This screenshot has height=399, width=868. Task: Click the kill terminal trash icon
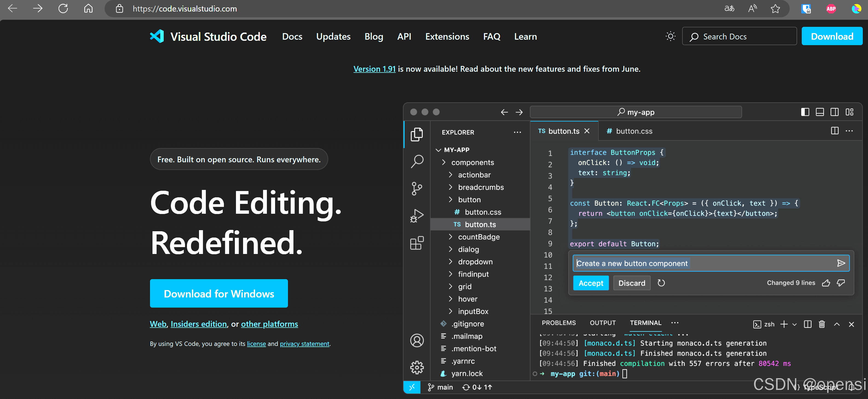pos(822,324)
